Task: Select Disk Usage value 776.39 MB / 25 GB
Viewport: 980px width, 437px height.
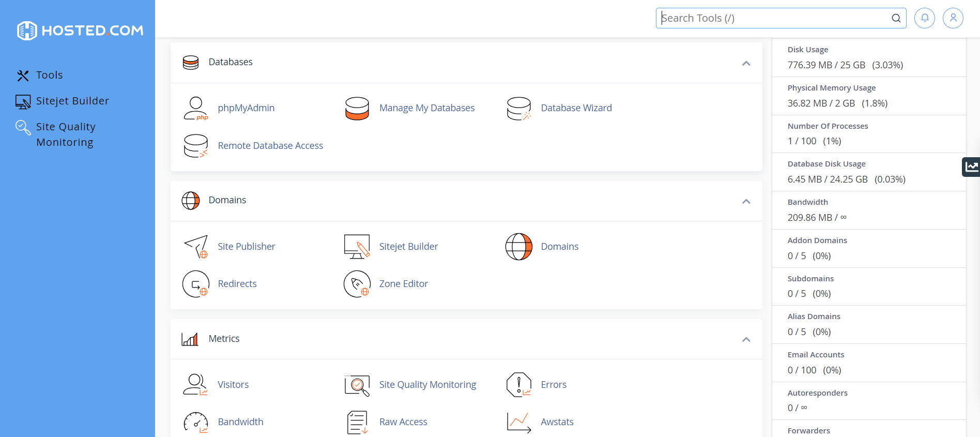Action: click(x=826, y=65)
